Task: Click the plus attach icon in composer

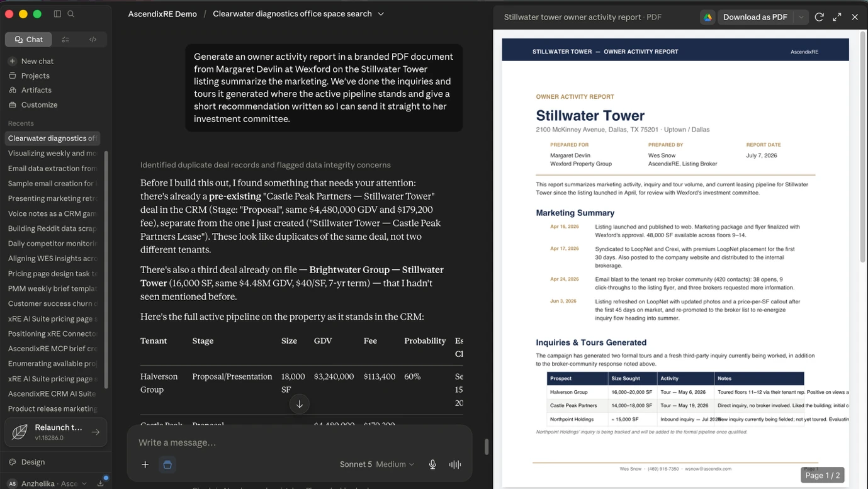Action: (145, 464)
